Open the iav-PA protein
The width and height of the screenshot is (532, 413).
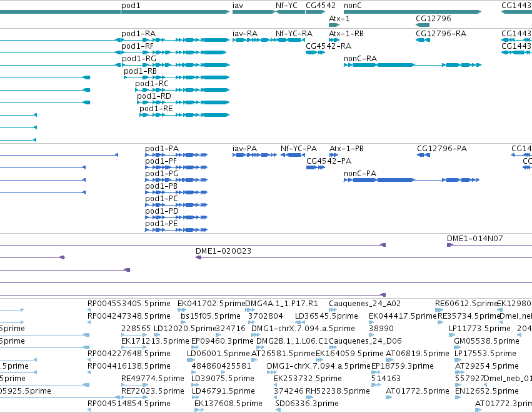pos(244,149)
